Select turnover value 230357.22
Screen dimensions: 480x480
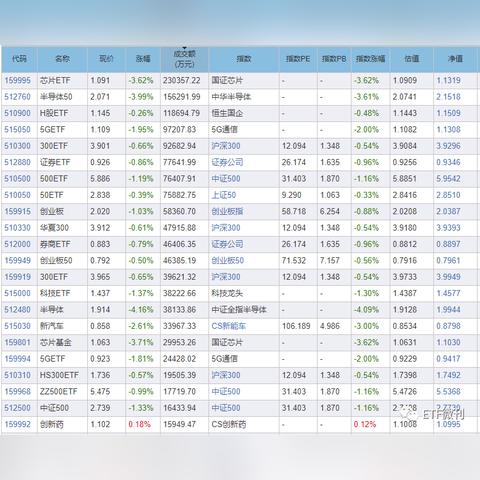[x=182, y=80]
